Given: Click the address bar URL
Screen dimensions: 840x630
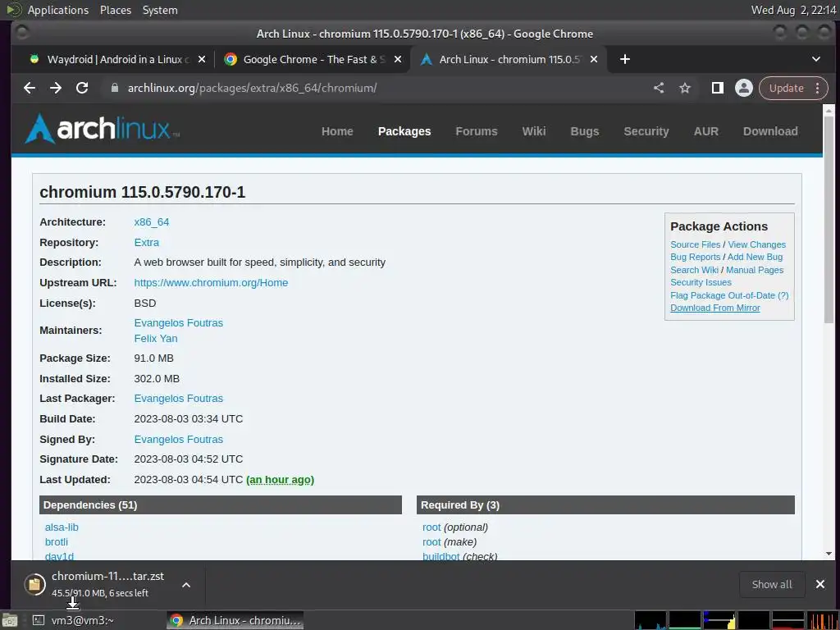Looking at the screenshot, I should (252, 88).
